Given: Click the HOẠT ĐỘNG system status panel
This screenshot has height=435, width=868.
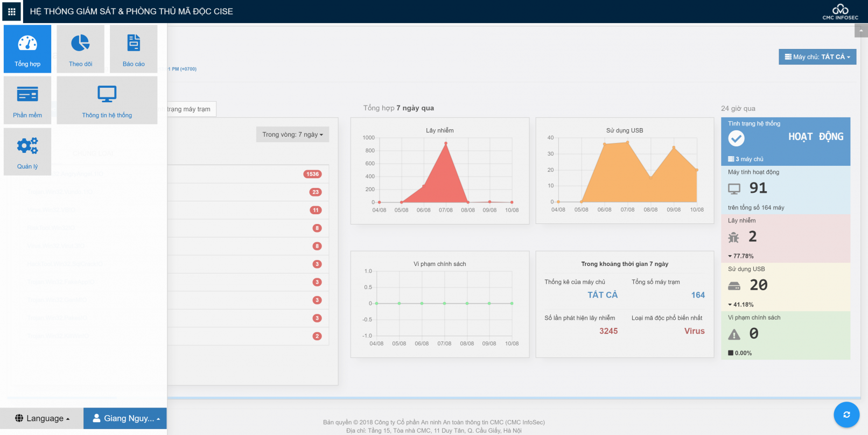Looking at the screenshot, I should click(785, 141).
